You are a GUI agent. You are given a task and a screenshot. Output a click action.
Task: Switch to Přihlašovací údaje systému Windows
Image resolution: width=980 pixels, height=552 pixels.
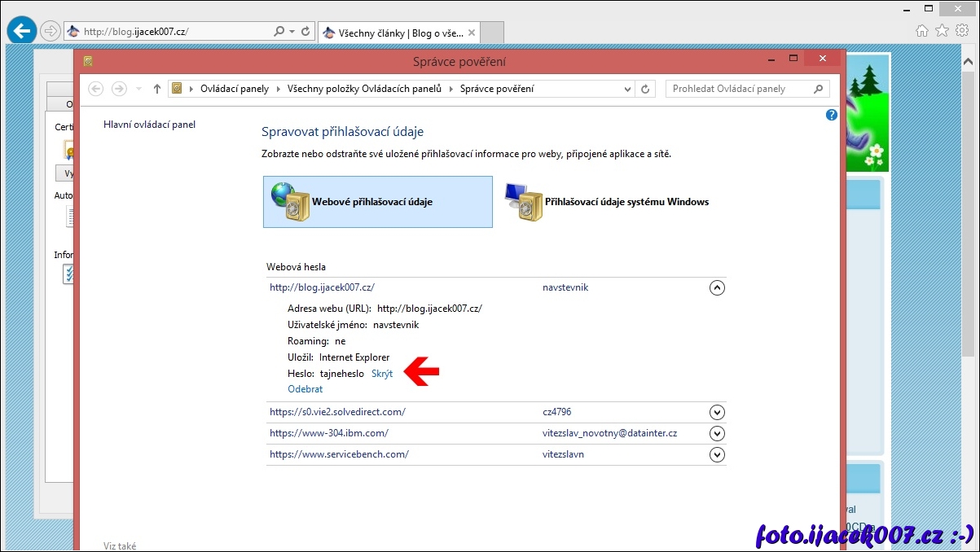[x=607, y=202]
